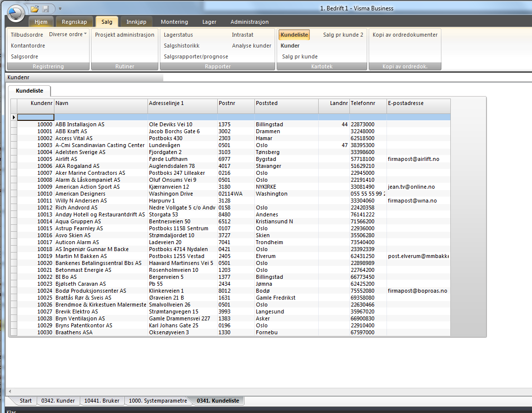Click the Poststed column header
532x413 pixels.
pyautogui.click(x=286, y=103)
